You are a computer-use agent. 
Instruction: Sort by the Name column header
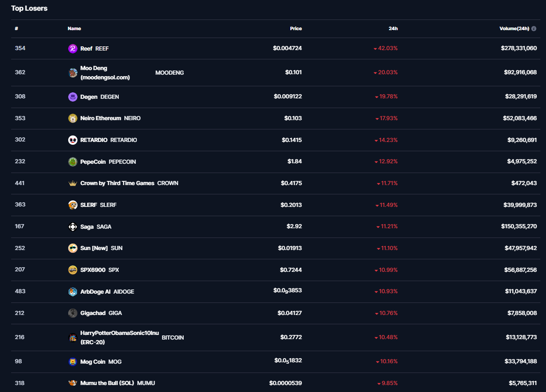74,29
